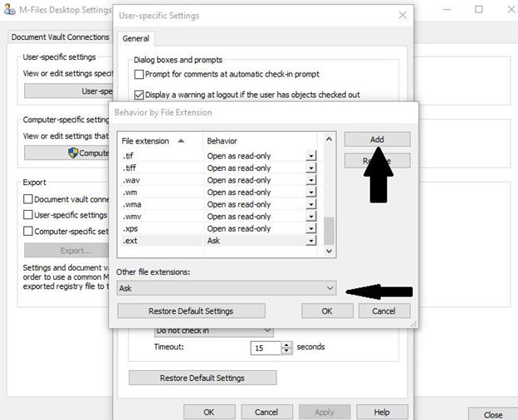Viewport: 518px width, 420px height.
Task: Click the extension list scroll up arrow
Action: [x=329, y=139]
